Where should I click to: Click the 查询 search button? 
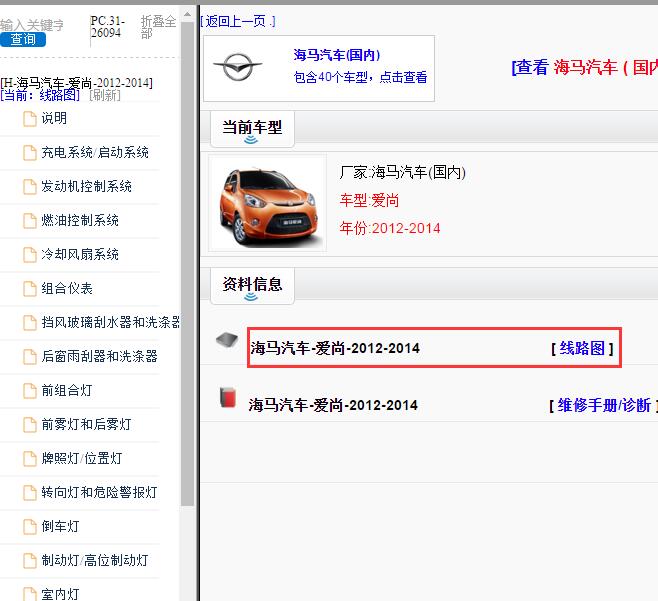[x=23, y=39]
